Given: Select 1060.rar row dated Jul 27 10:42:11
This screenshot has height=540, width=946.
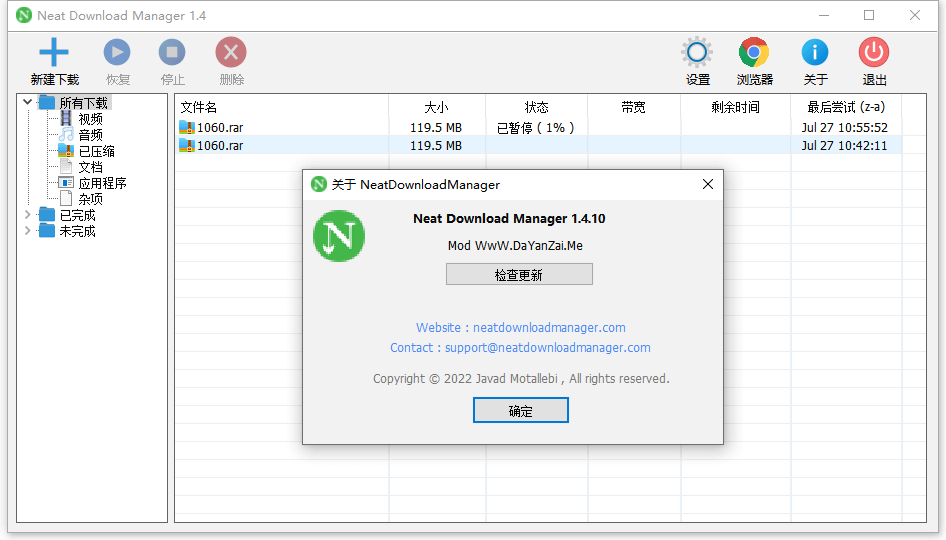Looking at the screenshot, I should pyautogui.click(x=538, y=145).
